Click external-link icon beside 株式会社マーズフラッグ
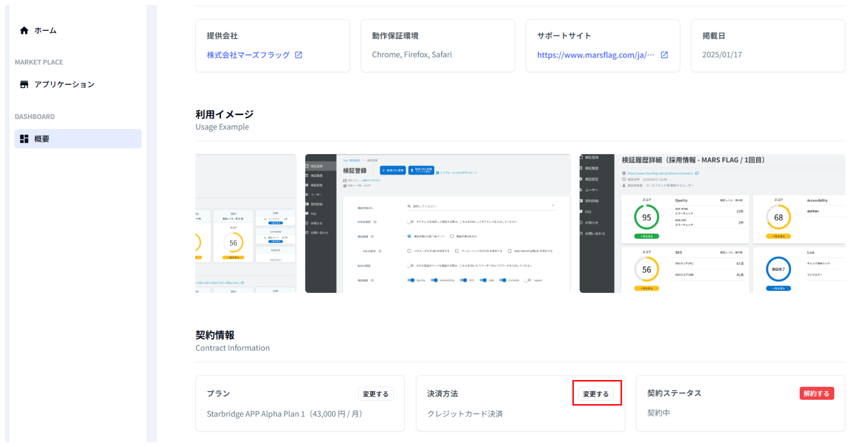Screen dimensions: 868x447 coord(299,55)
